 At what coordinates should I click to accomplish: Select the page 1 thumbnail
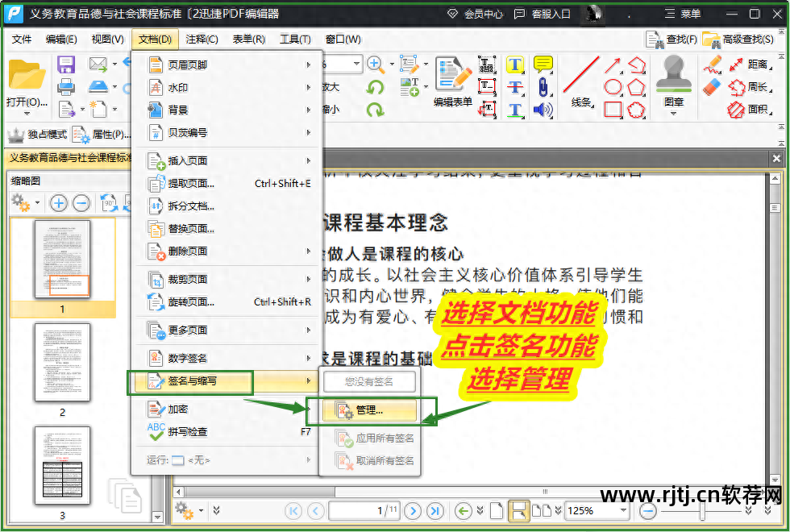click(62, 259)
